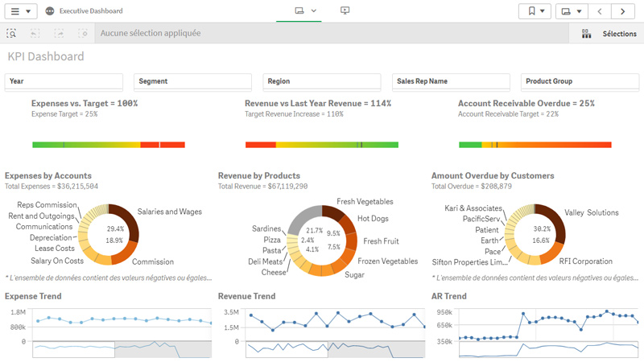Expand the chevron beside the device icon
This screenshot has width=644, height=362.
(314, 10)
